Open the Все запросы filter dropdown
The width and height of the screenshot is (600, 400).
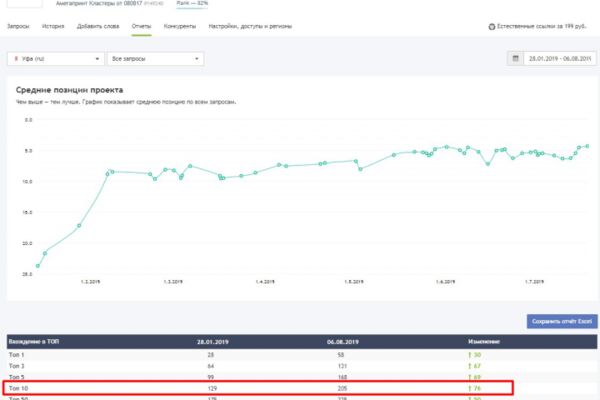156,59
